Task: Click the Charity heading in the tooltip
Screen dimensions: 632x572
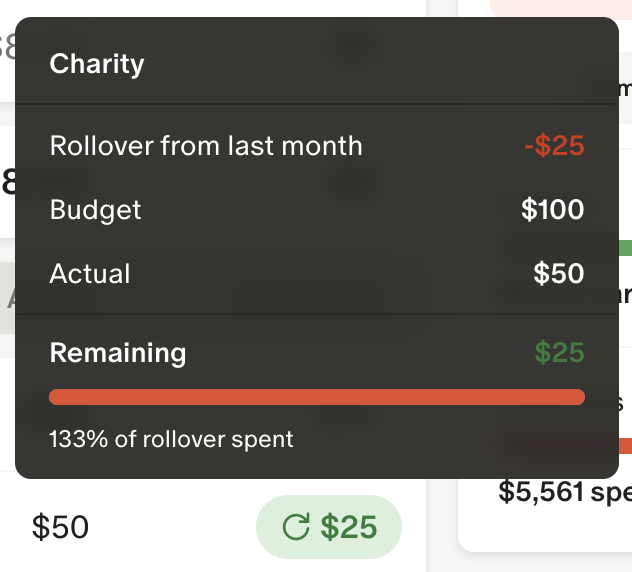Action: (x=97, y=64)
